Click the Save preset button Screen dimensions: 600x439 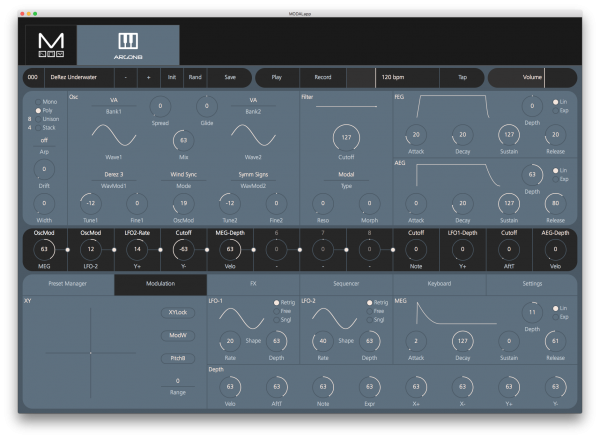tap(230, 77)
